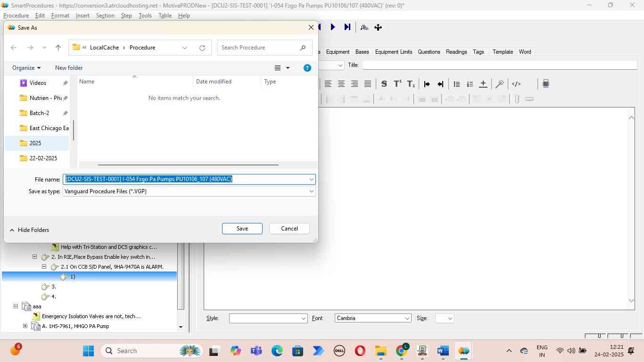
Task: Apply subscript formatting icon
Action: (x=411, y=84)
